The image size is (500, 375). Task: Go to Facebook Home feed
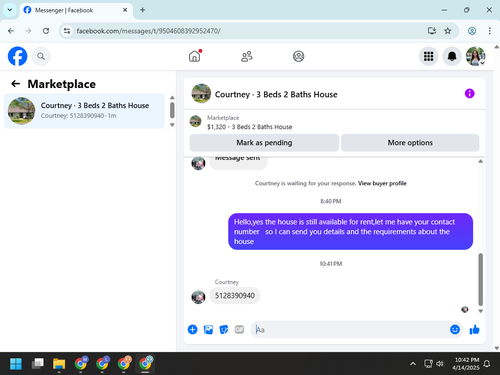[x=195, y=56]
